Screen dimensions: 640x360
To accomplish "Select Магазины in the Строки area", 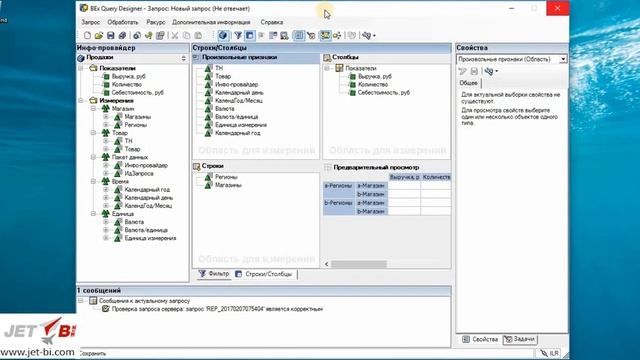I will [228, 185].
